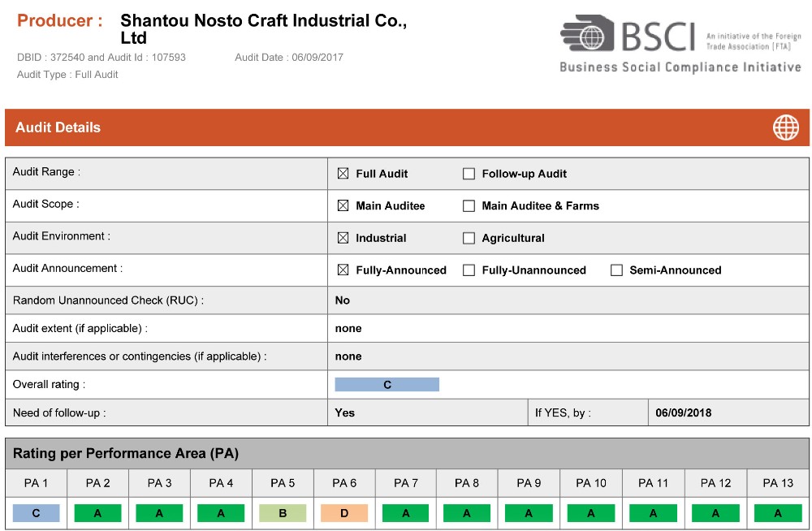Click the Overall rating C color bar
812x531 pixels.
click(387, 384)
